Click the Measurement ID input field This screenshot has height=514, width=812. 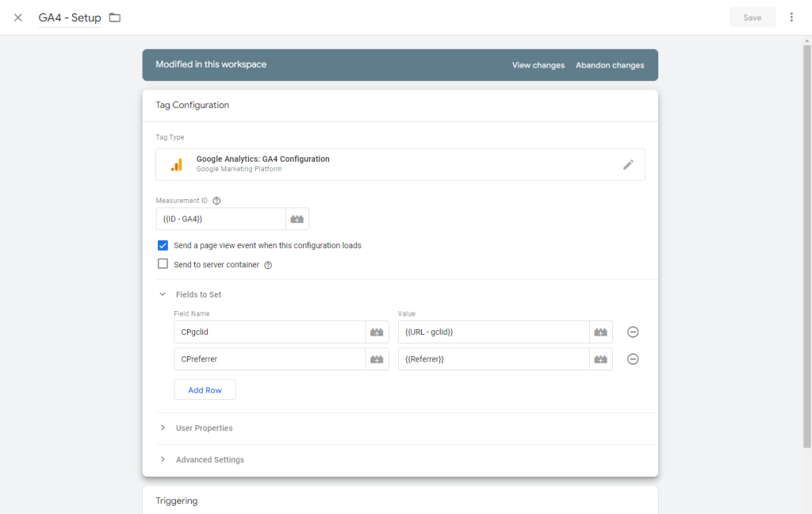coord(220,219)
